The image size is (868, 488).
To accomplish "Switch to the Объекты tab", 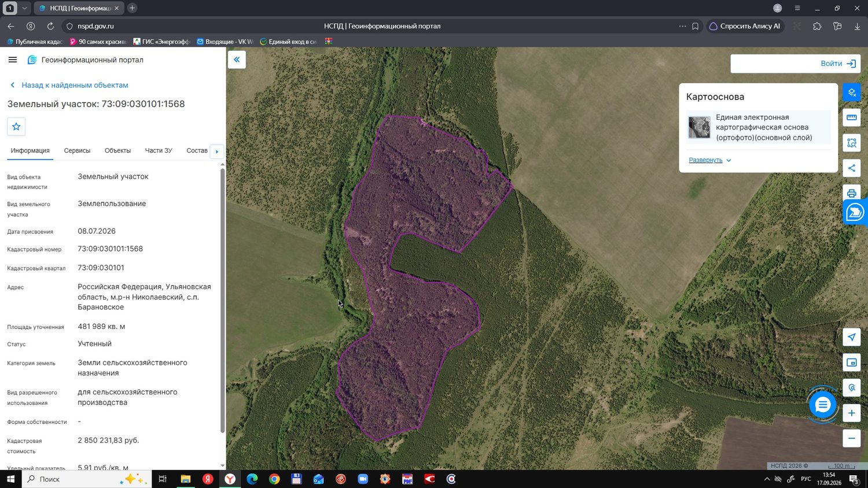I will pyautogui.click(x=117, y=150).
